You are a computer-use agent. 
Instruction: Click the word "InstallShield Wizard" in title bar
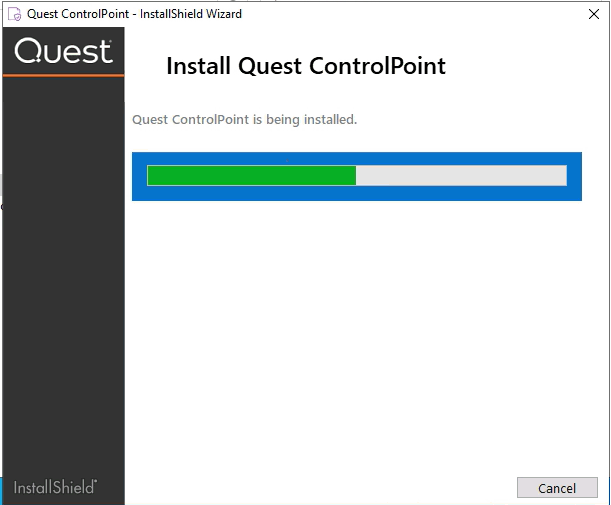click(x=190, y=14)
